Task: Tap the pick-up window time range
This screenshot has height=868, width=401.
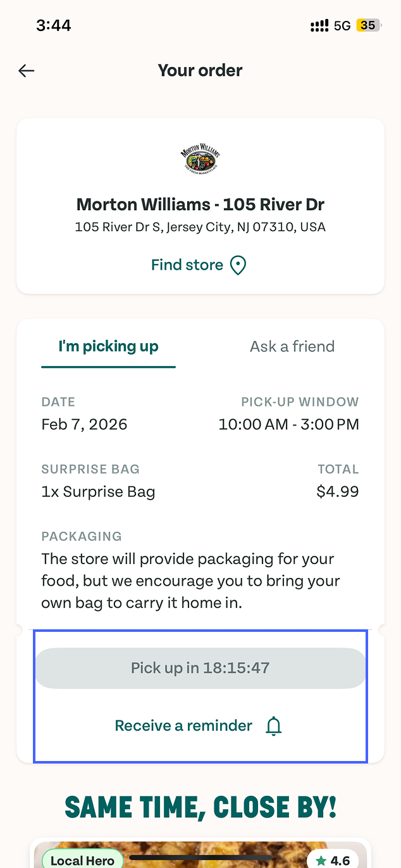Action: point(288,424)
